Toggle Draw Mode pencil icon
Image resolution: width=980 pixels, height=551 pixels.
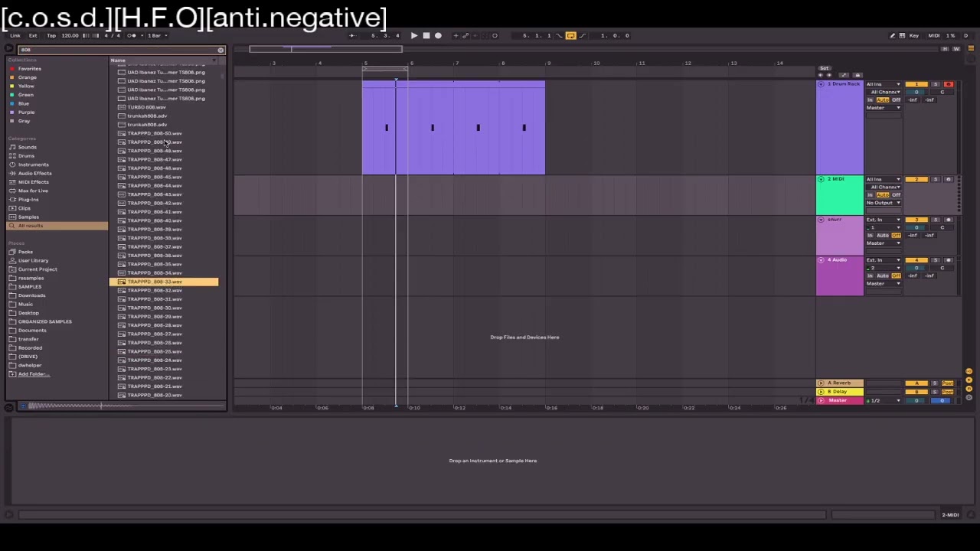pos(892,35)
